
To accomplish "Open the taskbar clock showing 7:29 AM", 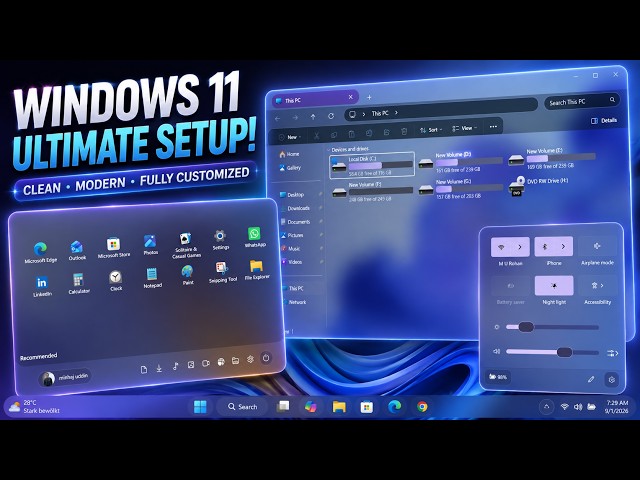I will point(617,407).
